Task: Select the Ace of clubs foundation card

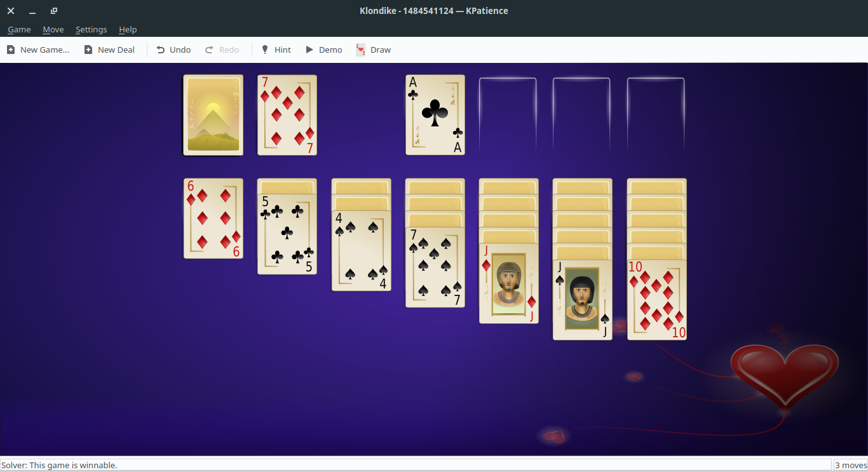Action: point(435,115)
